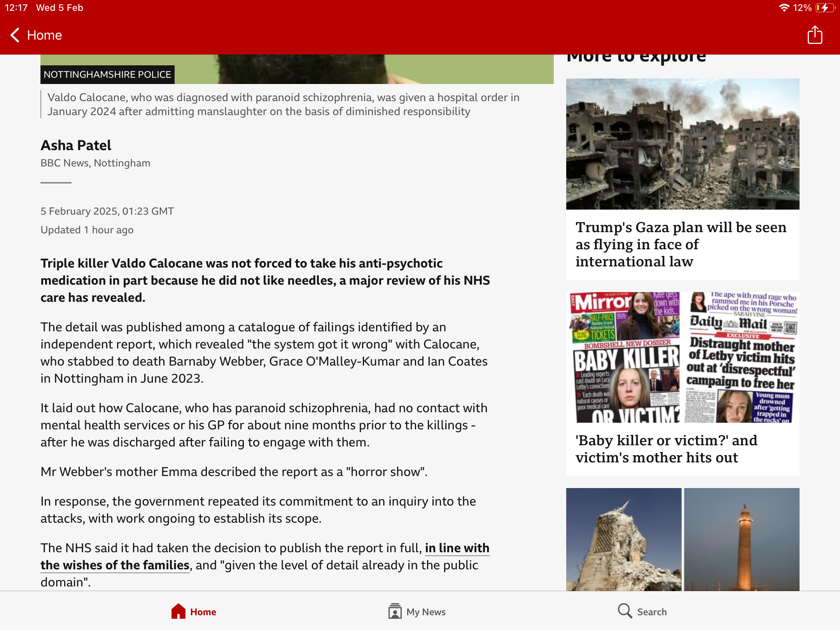Open the Search tab label
840x630 pixels.
tap(652, 612)
